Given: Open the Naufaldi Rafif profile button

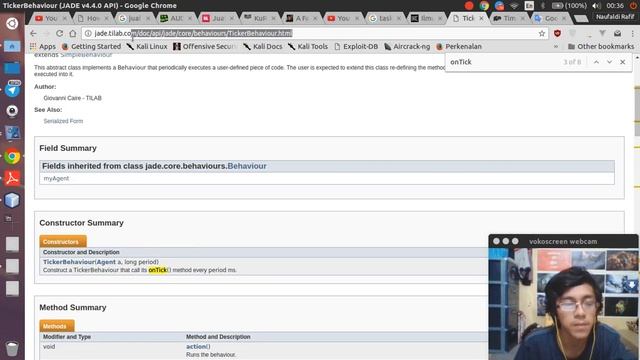Looking at the screenshot, I should [x=615, y=17].
